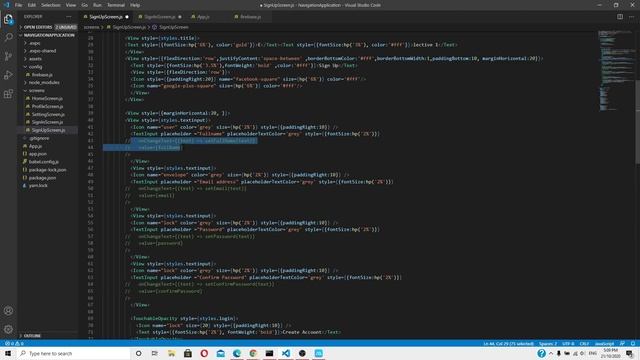Screen dimensions: 640x360
Task: Open the Help menu
Action: pyautogui.click(x=135, y=5)
